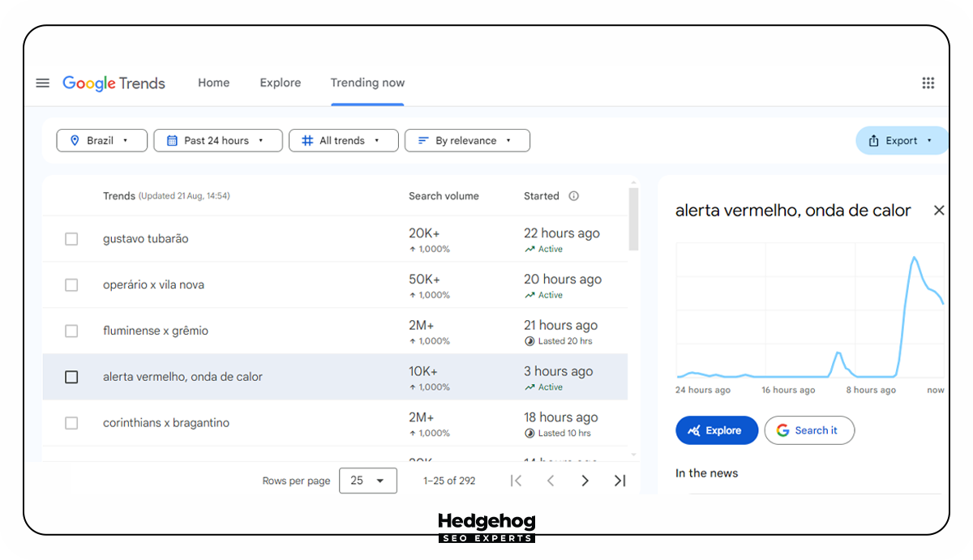The height and width of the screenshot is (560, 973).
Task: Click the sort icon in By relevance
Action: point(423,140)
